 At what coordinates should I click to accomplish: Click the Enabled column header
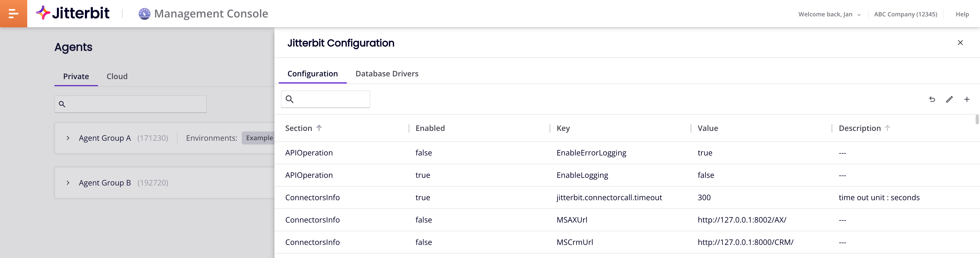click(x=430, y=128)
